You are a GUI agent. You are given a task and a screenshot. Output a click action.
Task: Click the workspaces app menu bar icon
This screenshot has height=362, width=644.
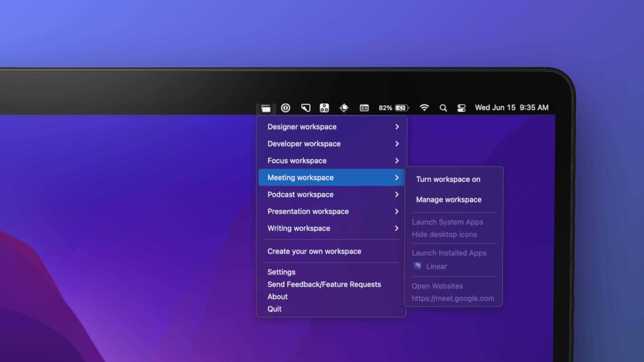[266, 108]
